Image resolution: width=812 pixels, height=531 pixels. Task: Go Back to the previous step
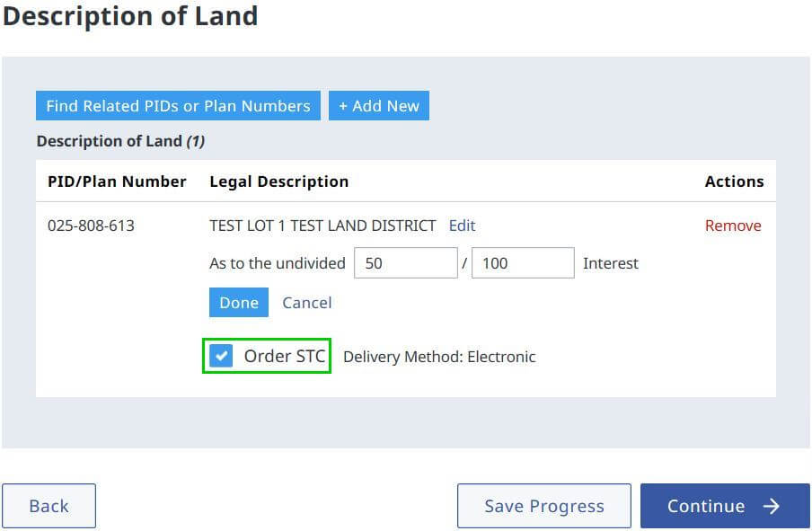coord(49,506)
